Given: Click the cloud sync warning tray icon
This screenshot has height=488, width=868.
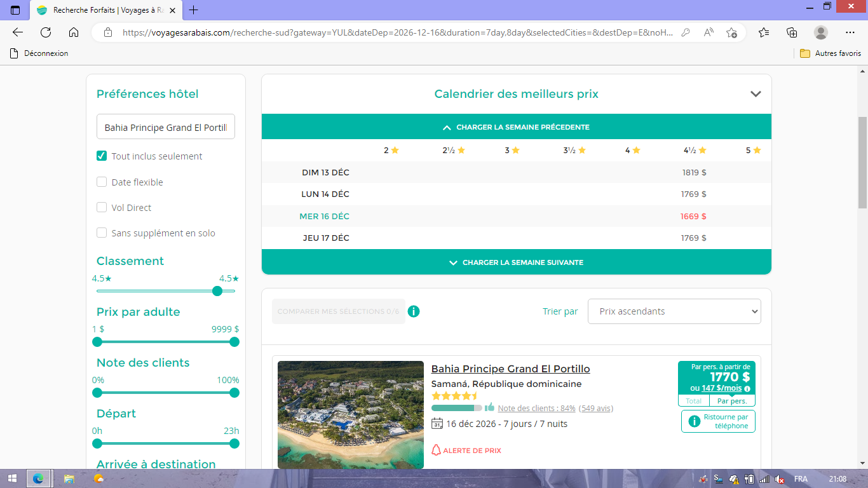Looking at the screenshot, I should point(734,479).
